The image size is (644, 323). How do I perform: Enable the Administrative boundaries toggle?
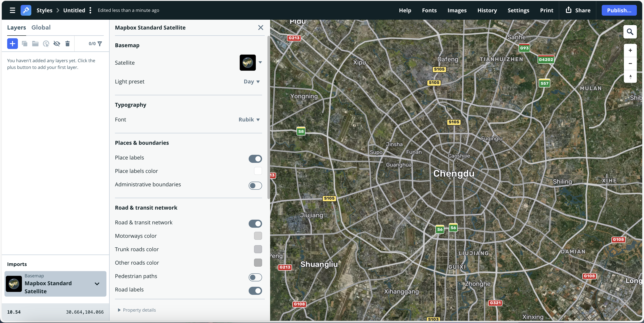255,185
